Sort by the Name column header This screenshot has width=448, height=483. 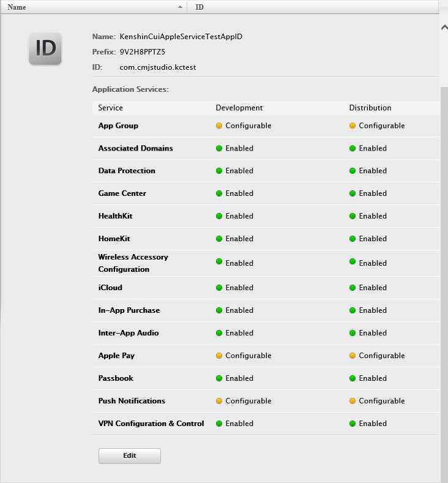[x=17, y=7]
